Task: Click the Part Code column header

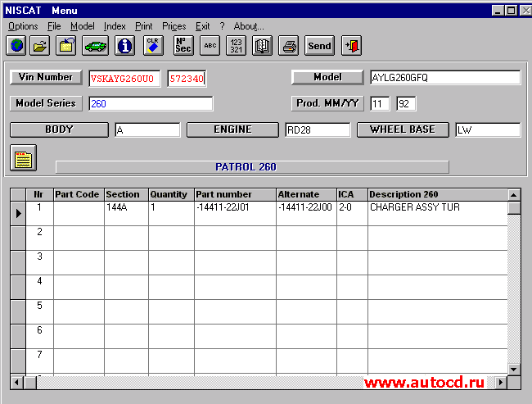Action: tap(79, 194)
